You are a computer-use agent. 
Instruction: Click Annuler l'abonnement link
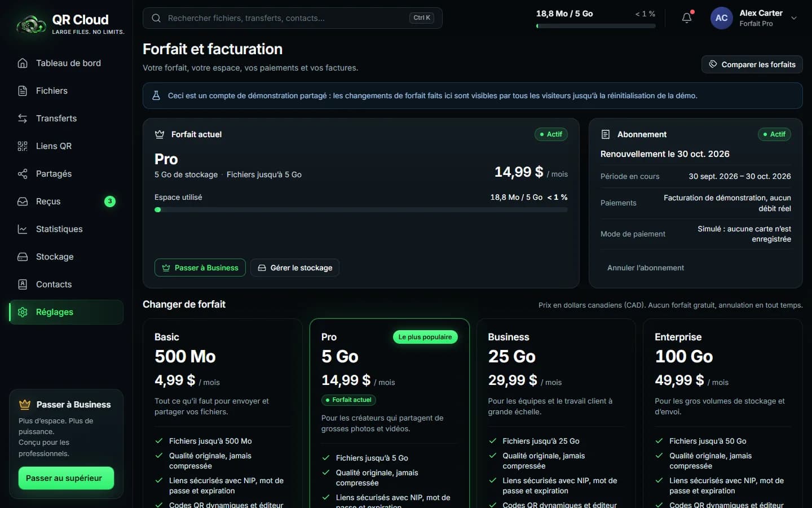click(646, 268)
